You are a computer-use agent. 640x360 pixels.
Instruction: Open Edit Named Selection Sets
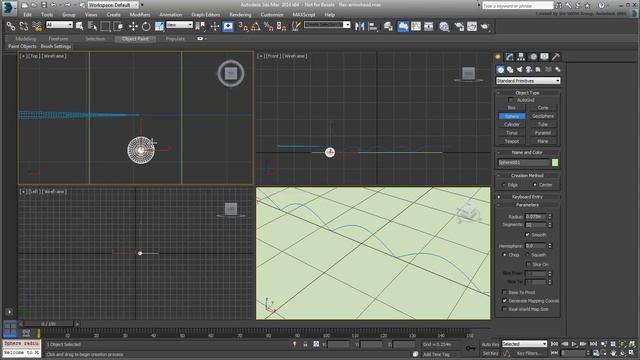[x=296, y=26]
